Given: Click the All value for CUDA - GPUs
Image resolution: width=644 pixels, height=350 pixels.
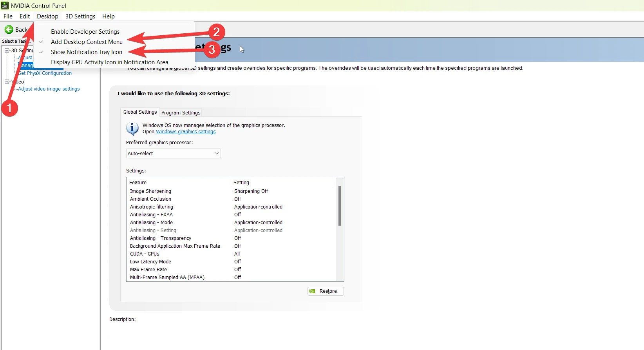Looking at the screenshot, I should click(237, 254).
